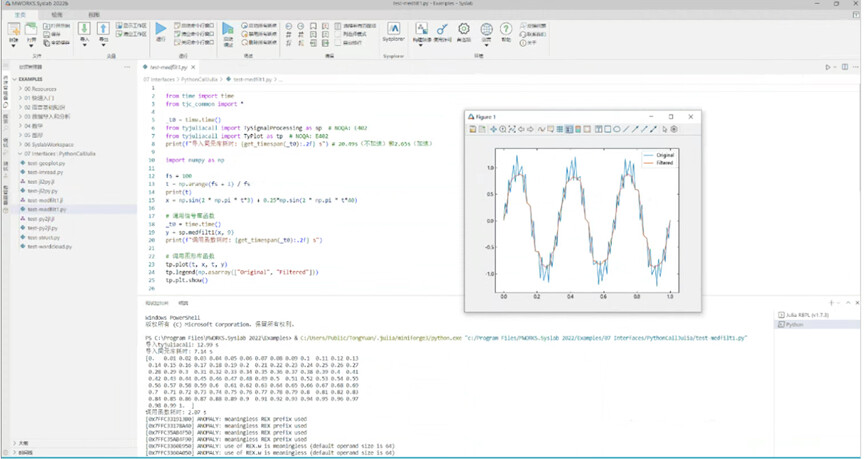Image resolution: width=864 pixels, height=459 pixels.
Task: Select the straight line tool in Figure 1
Action: [x=626, y=129]
